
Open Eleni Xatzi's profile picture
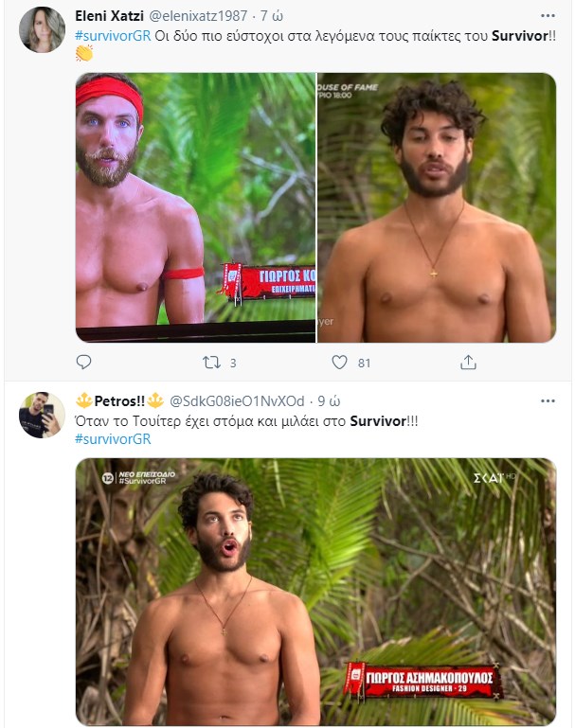42,28
